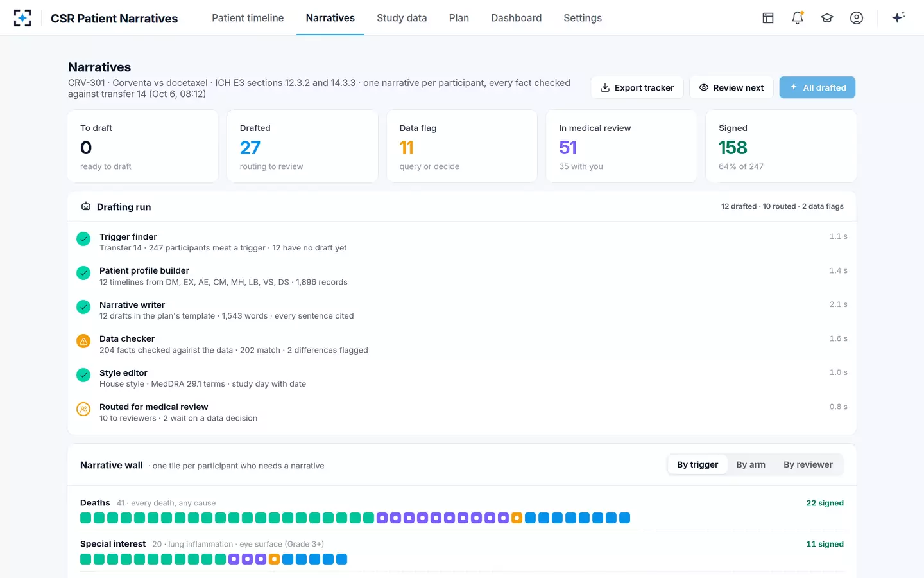Screen dimensions: 924x578
Task: Click the Routed for medical review people icon
Action: click(x=83, y=409)
